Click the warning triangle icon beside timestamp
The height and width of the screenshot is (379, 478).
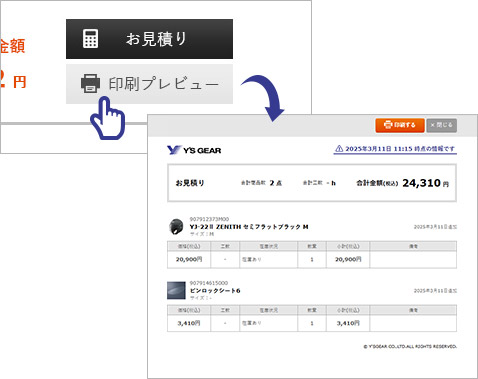339,149
